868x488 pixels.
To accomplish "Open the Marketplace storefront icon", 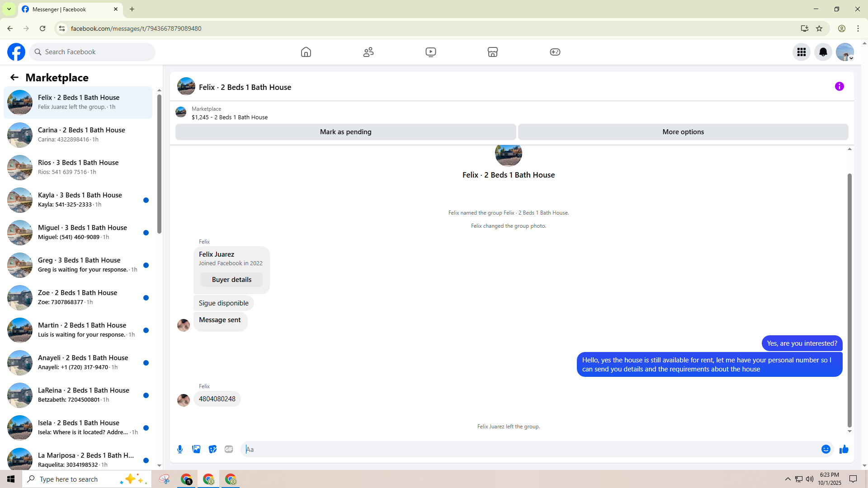I will [493, 52].
